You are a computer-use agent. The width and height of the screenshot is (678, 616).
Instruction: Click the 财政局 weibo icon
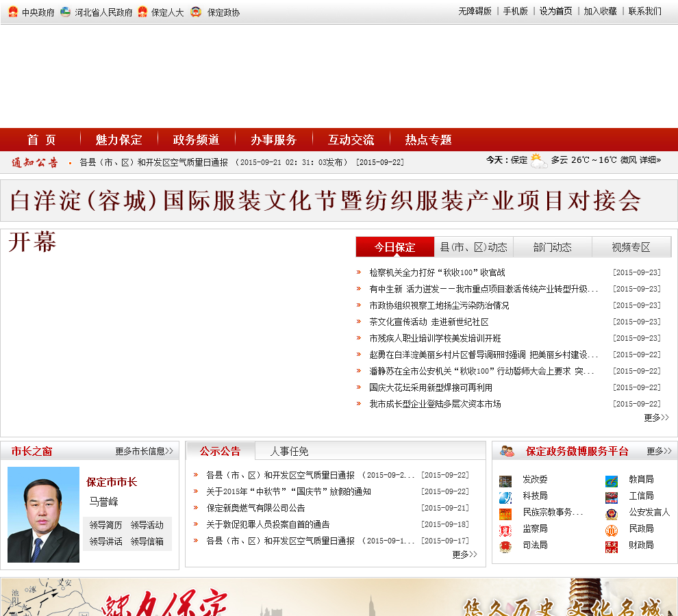612,547
